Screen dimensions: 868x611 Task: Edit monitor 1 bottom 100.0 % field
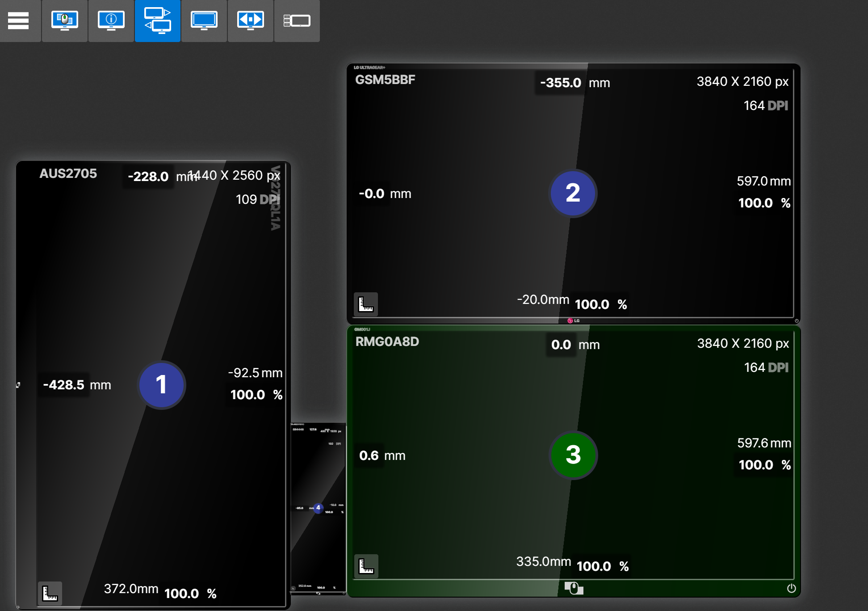(x=182, y=594)
